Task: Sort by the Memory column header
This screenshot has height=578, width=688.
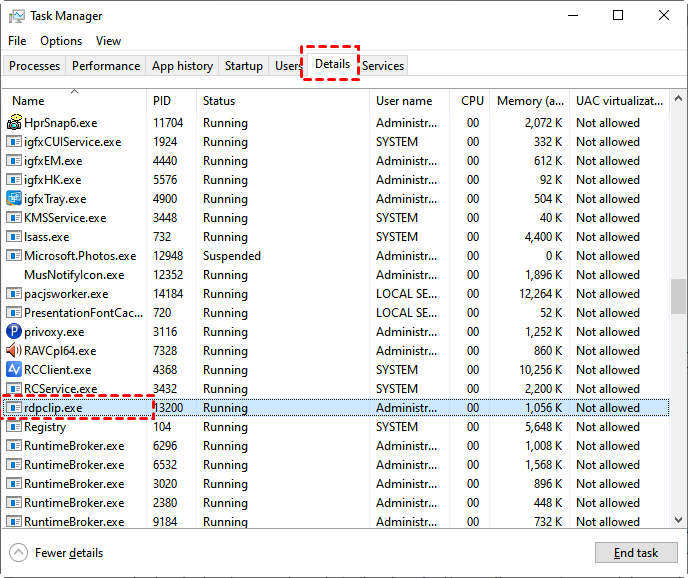Action: click(x=530, y=101)
